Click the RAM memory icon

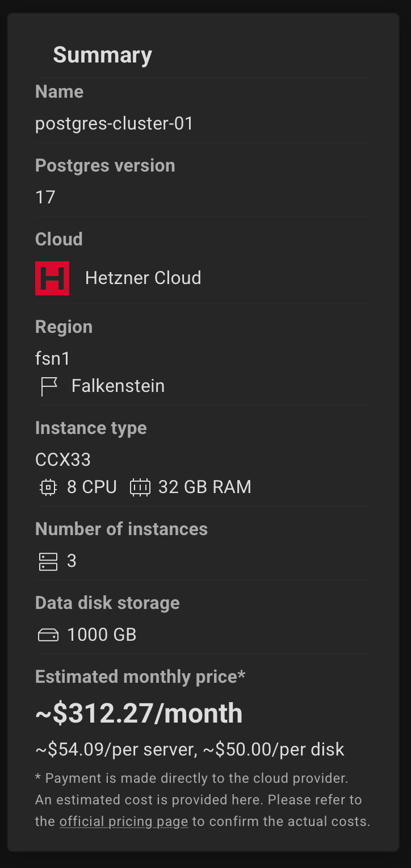pos(140,487)
